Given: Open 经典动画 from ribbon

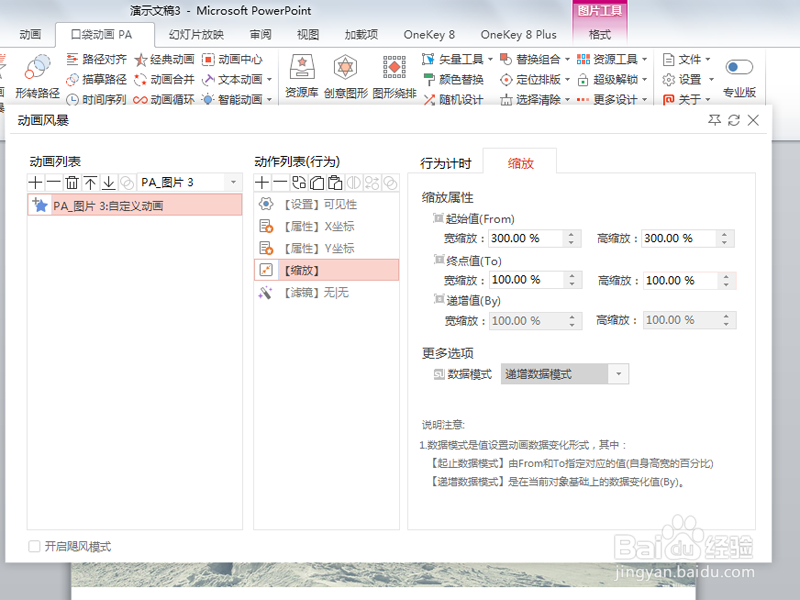Looking at the screenshot, I should [165, 59].
